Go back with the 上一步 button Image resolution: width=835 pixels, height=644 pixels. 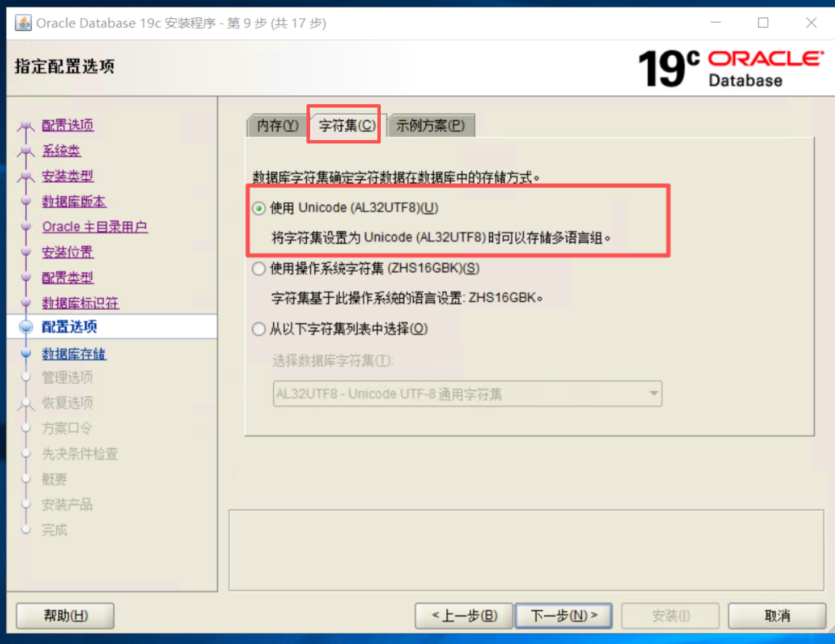(464, 616)
